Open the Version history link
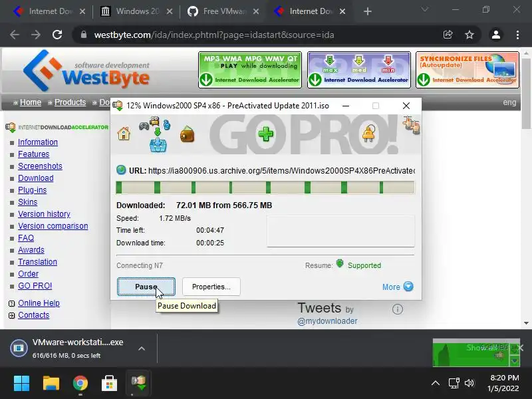This screenshot has width=532, height=399. point(44,214)
